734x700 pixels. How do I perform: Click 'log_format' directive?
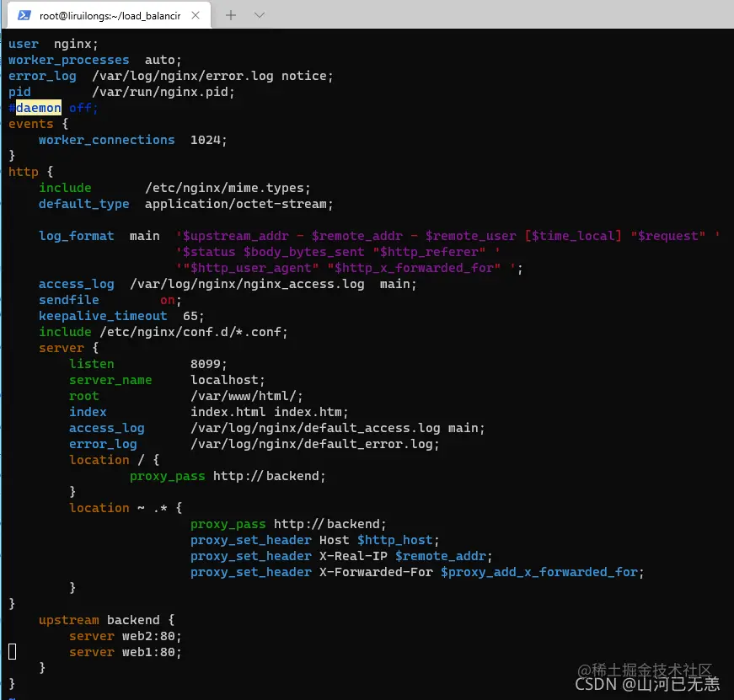click(77, 236)
